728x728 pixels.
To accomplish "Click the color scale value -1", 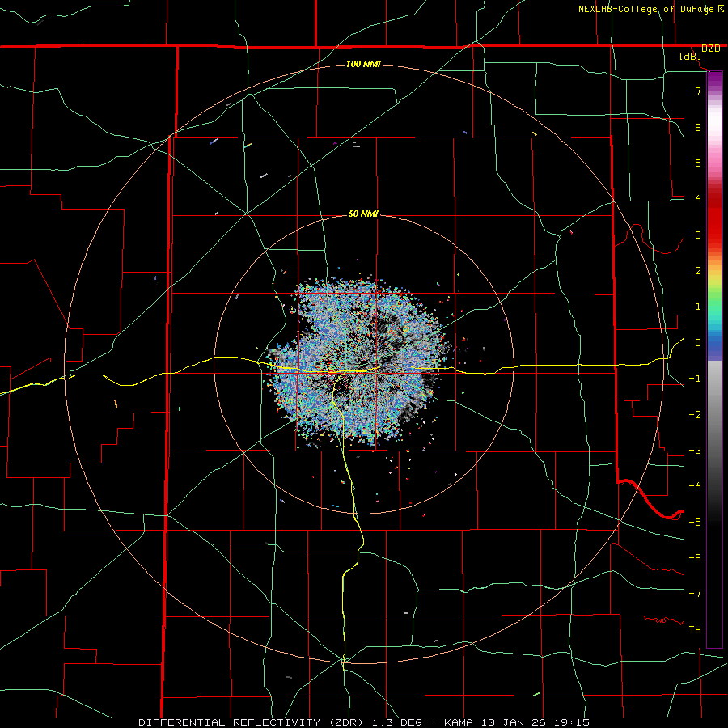I will [695, 379].
